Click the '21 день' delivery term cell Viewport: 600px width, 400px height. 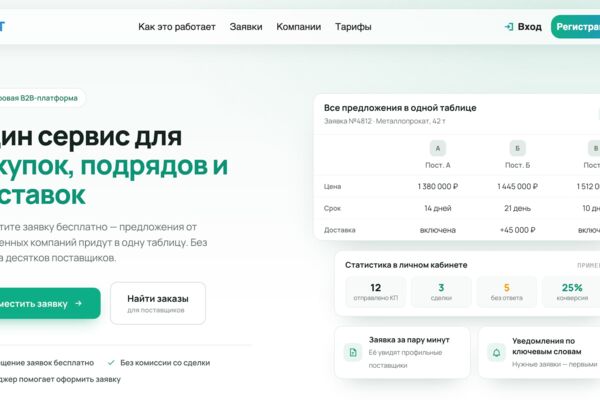(x=517, y=208)
